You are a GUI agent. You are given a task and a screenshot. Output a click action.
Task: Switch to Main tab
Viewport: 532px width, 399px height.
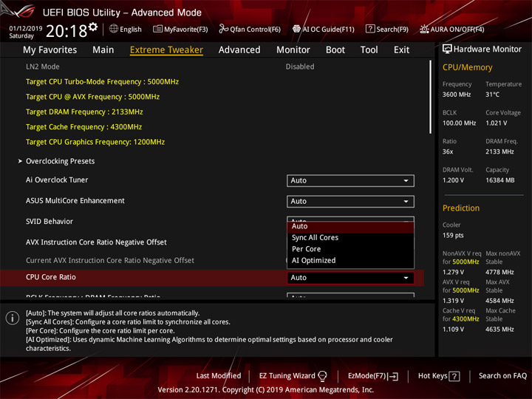[x=103, y=50]
